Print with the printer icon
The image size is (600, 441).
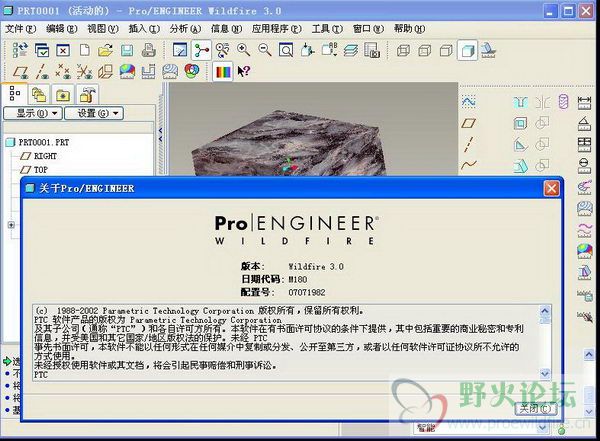click(x=148, y=50)
